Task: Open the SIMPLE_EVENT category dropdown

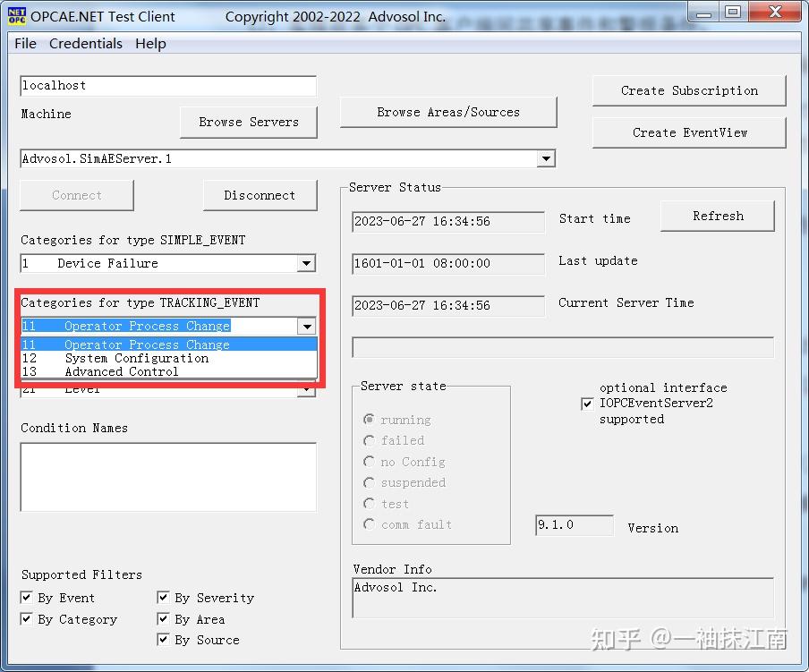Action: (307, 263)
